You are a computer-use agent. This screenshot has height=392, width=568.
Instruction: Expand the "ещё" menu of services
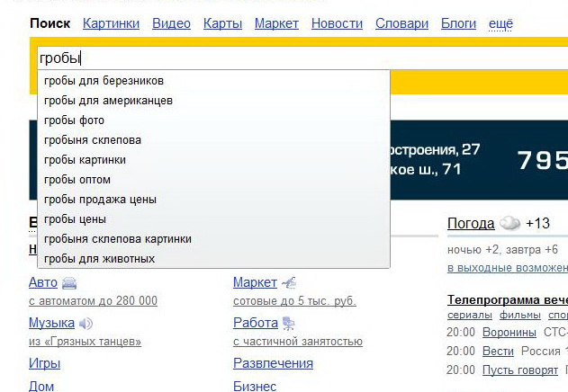click(x=500, y=23)
